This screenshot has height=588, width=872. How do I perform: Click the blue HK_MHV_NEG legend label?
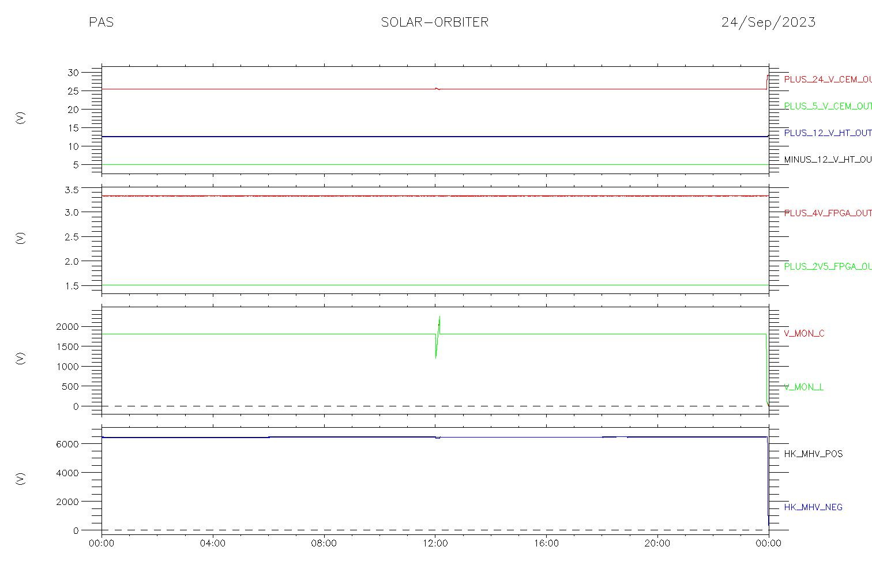(x=813, y=507)
